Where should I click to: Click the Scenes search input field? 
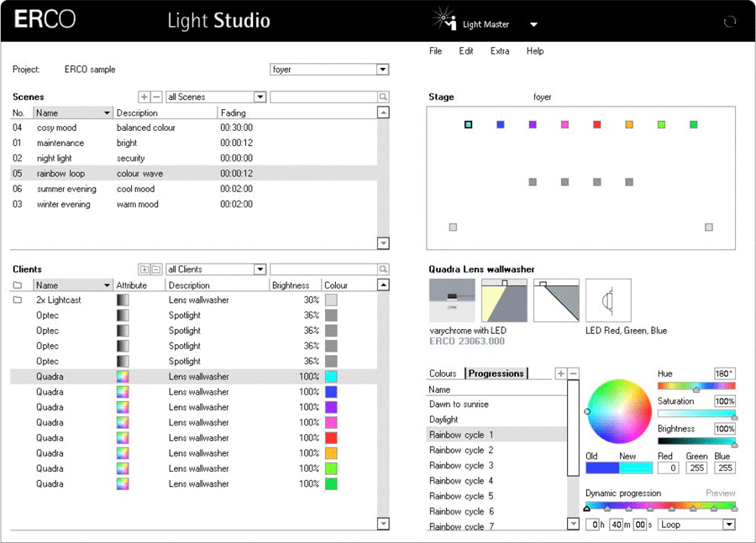click(324, 97)
